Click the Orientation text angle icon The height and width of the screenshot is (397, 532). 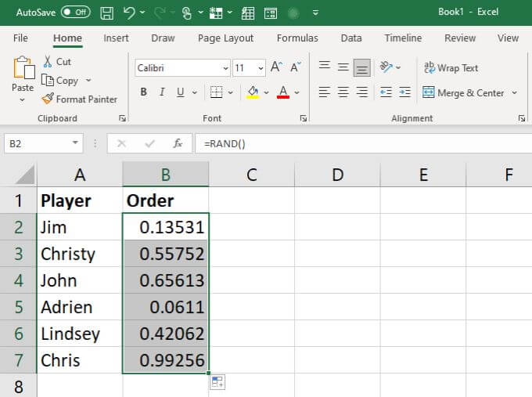point(386,67)
